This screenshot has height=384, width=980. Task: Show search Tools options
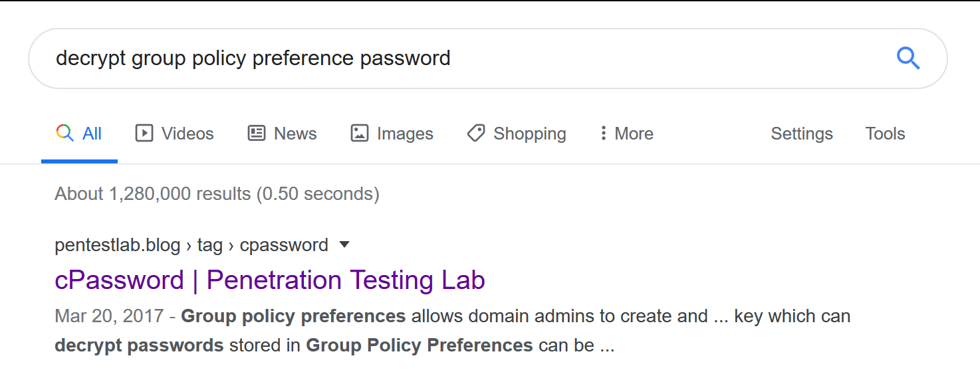click(885, 134)
